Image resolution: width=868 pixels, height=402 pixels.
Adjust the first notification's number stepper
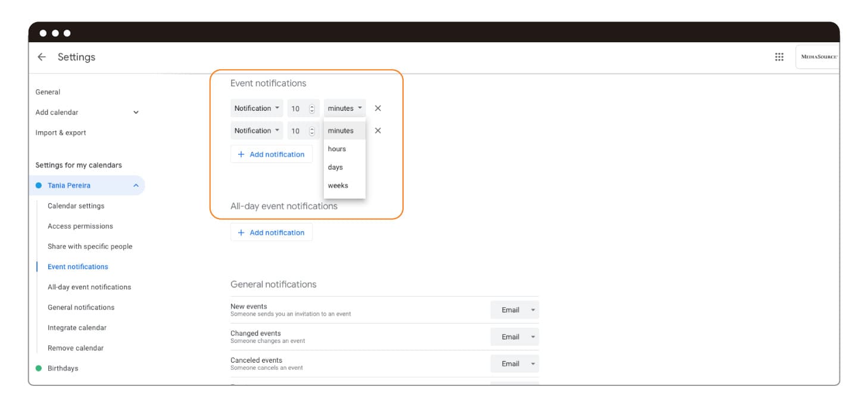[311, 108]
